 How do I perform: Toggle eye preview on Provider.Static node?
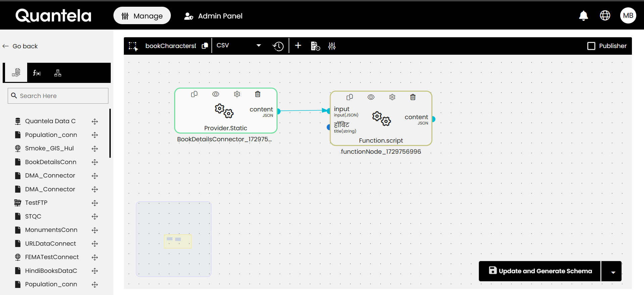click(x=216, y=94)
